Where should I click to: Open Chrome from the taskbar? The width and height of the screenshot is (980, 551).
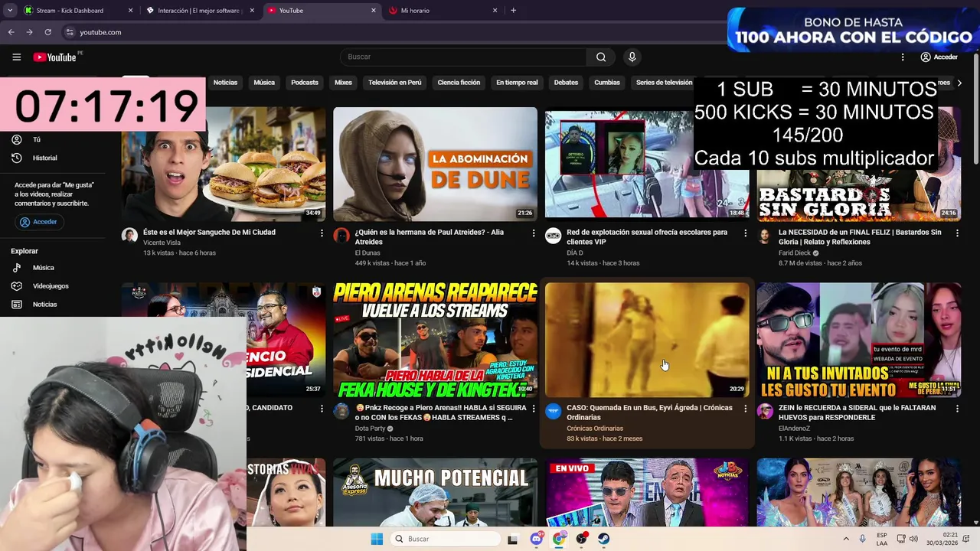[x=560, y=540]
